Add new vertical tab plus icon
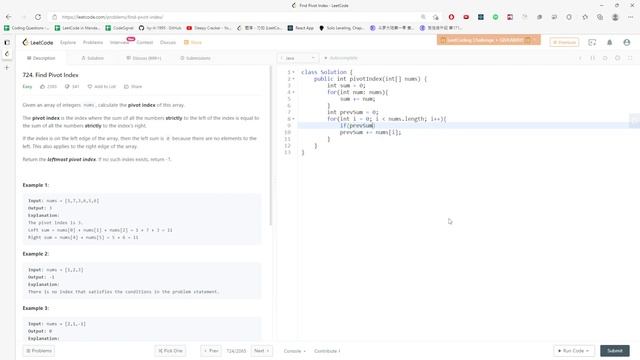 pos(7,68)
